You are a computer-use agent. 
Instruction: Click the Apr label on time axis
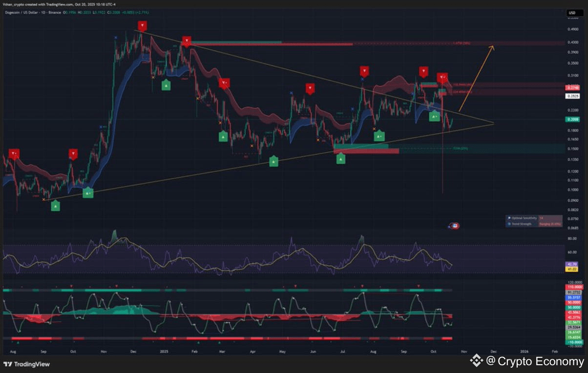point(253,351)
